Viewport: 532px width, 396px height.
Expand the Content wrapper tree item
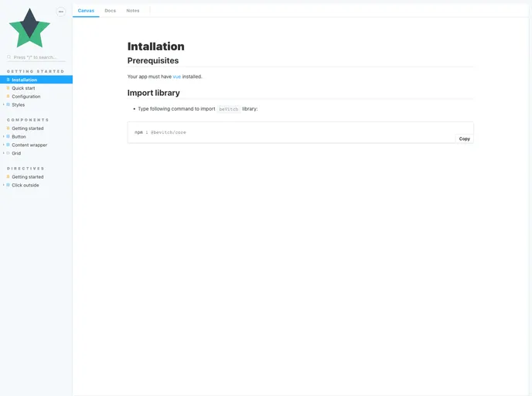click(4, 145)
